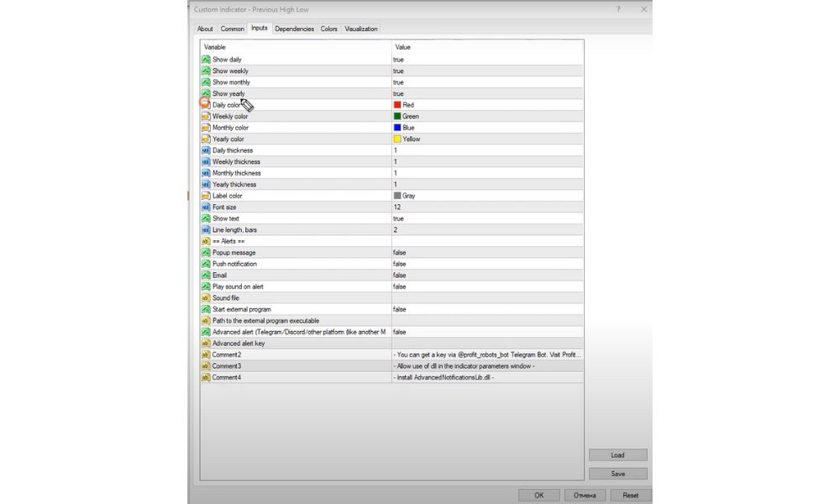This screenshot has width=840, height=504.
Task: Click the icon next to Label color
Action: (x=206, y=196)
